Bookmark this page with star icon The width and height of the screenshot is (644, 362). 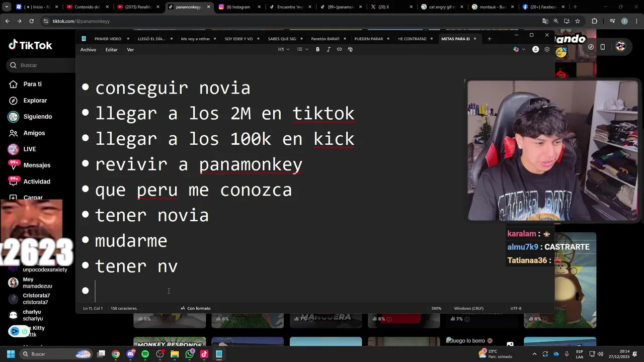[578, 21]
